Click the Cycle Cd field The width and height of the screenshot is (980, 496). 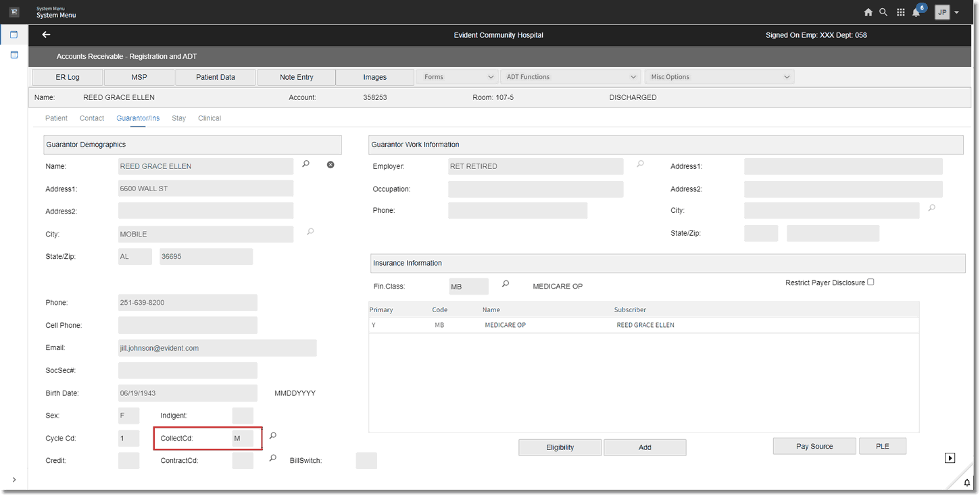(x=128, y=439)
